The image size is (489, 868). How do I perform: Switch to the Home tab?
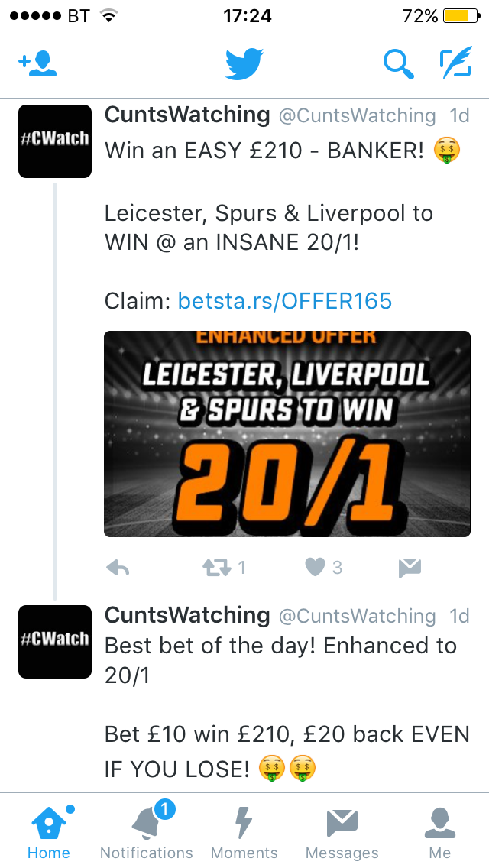49,831
